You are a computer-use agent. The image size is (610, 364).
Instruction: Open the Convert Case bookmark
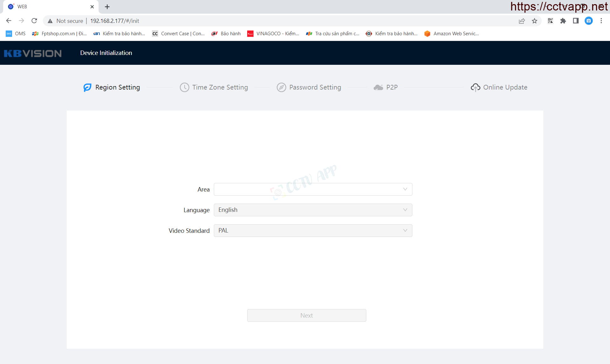[179, 34]
